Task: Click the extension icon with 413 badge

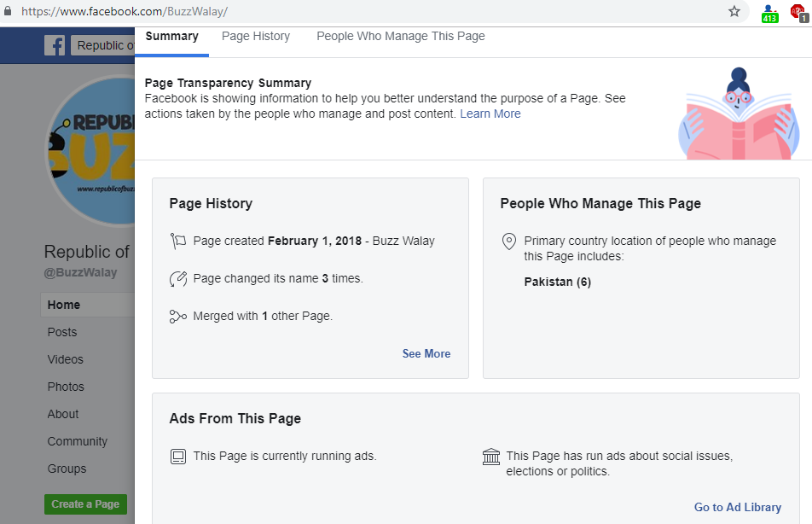Action: [x=769, y=12]
